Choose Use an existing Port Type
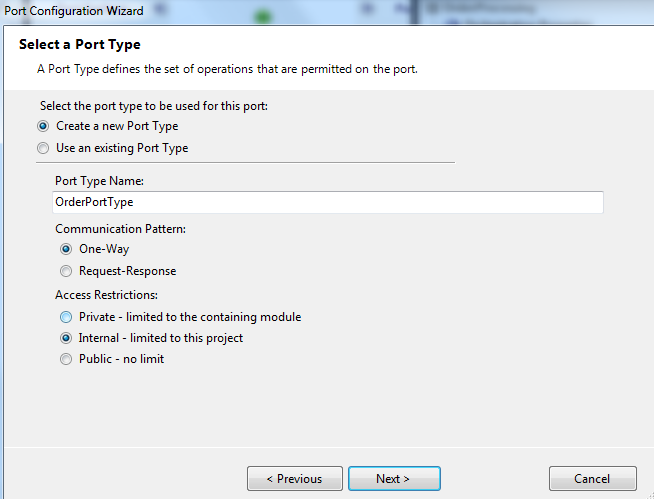 click(x=43, y=148)
